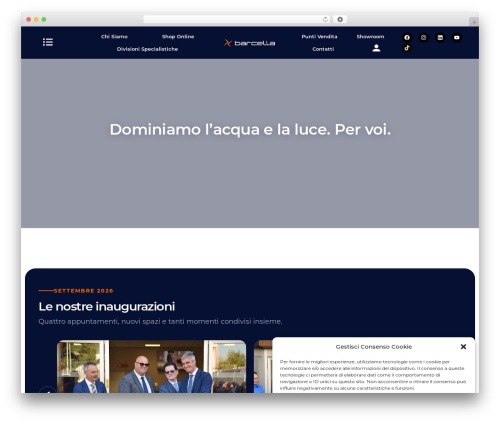Open the YouTube social icon
Image resolution: width=500 pixels, height=423 pixels.
tap(457, 37)
